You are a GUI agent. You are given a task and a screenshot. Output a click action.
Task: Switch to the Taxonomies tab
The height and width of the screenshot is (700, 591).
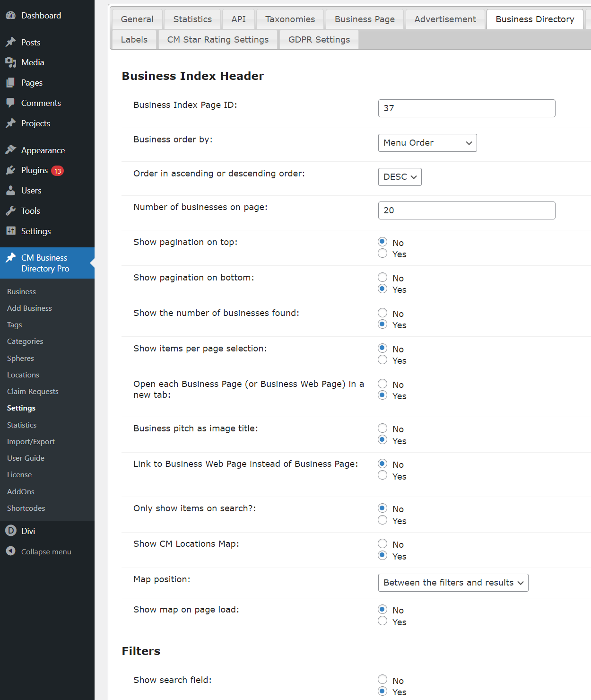click(290, 19)
